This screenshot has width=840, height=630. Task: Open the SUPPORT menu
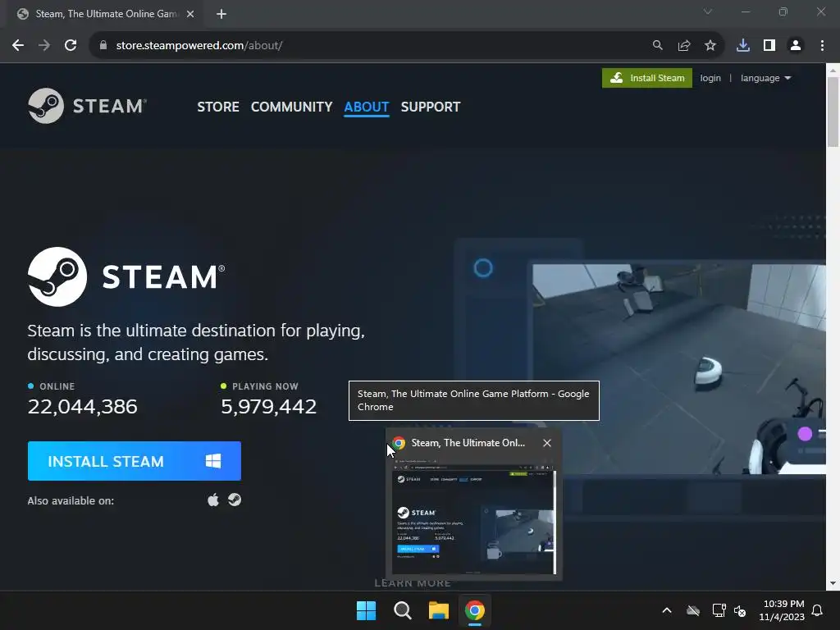[430, 107]
